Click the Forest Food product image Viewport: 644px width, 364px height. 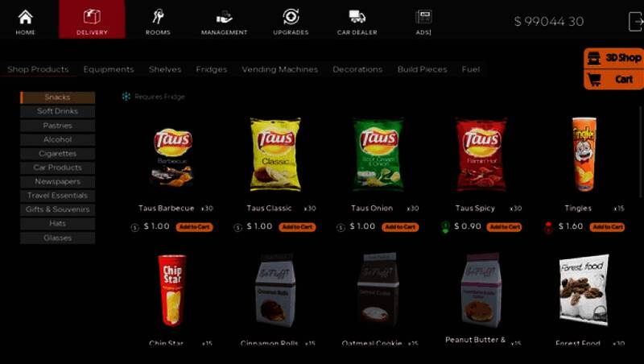tap(584, 290)
